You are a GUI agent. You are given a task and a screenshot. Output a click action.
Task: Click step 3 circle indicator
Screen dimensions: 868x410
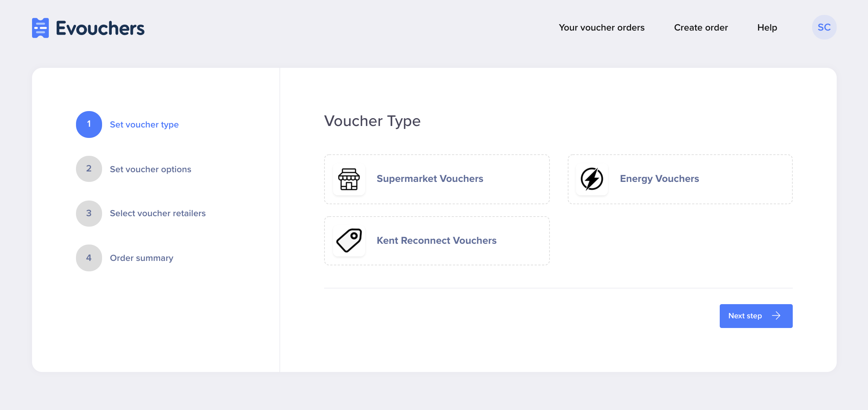(x=89, y=214)
